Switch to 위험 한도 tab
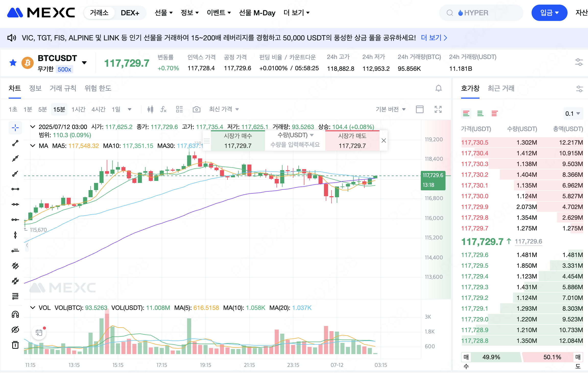The height and width of the screenshot is (373, 588). coord(98,88)
